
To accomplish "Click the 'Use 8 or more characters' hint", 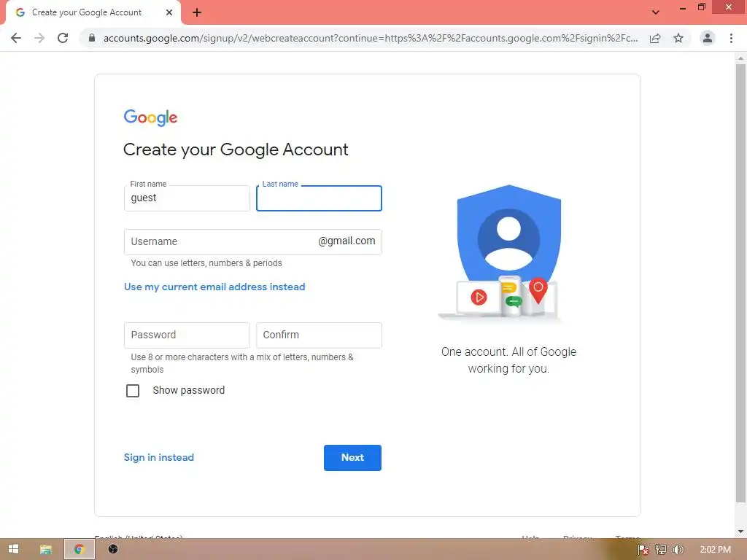I will (x=242, y=363).
